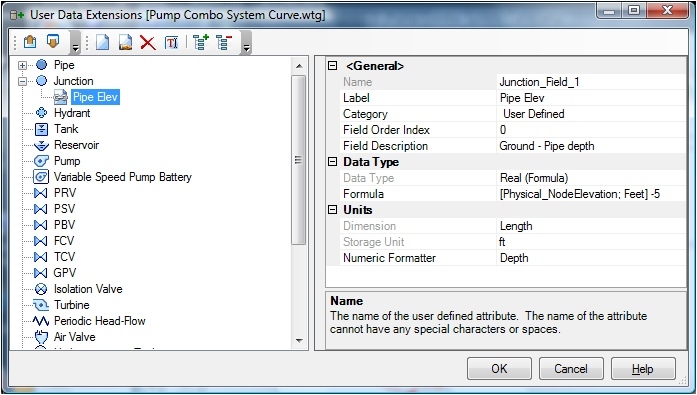
Task: Click tree scrollbar up arrow
Action: [299, 66]
